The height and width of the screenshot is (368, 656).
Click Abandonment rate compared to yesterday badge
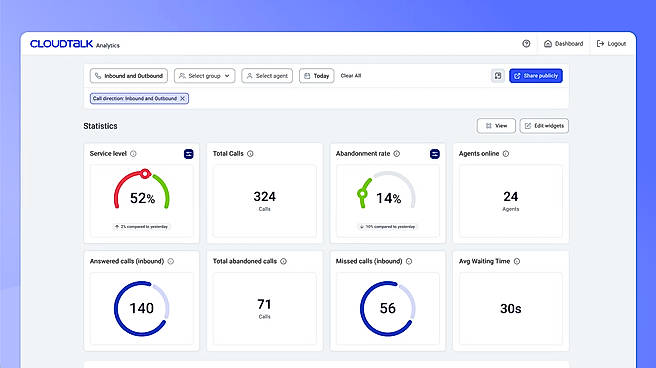click(387, 227)
